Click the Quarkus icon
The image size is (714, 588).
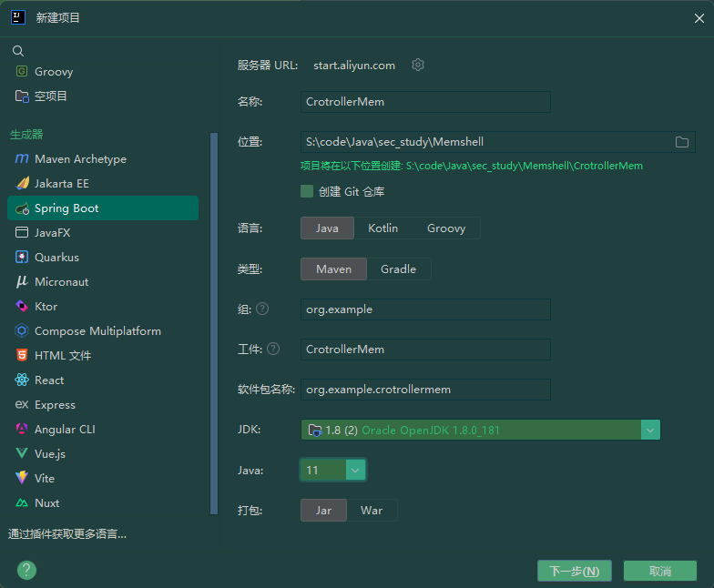[x=22, y=257]
